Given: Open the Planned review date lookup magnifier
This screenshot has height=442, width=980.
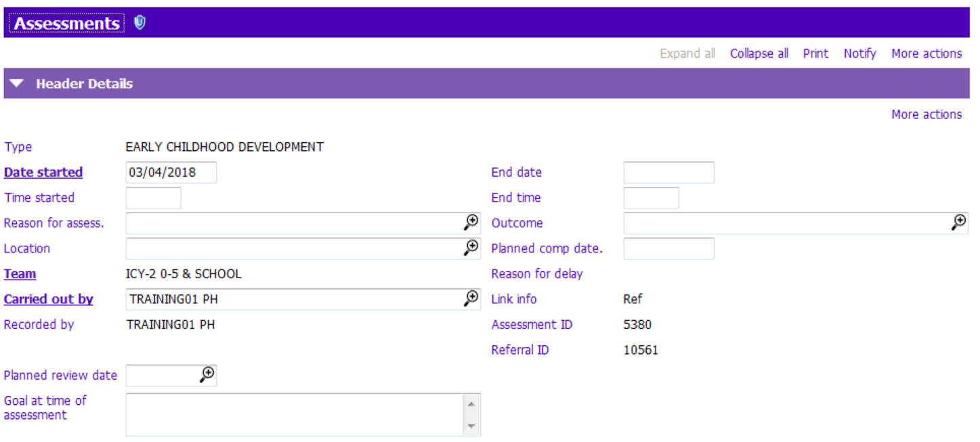Looking at the screenshot, I should pyautogui.click(x=209, y=374).
